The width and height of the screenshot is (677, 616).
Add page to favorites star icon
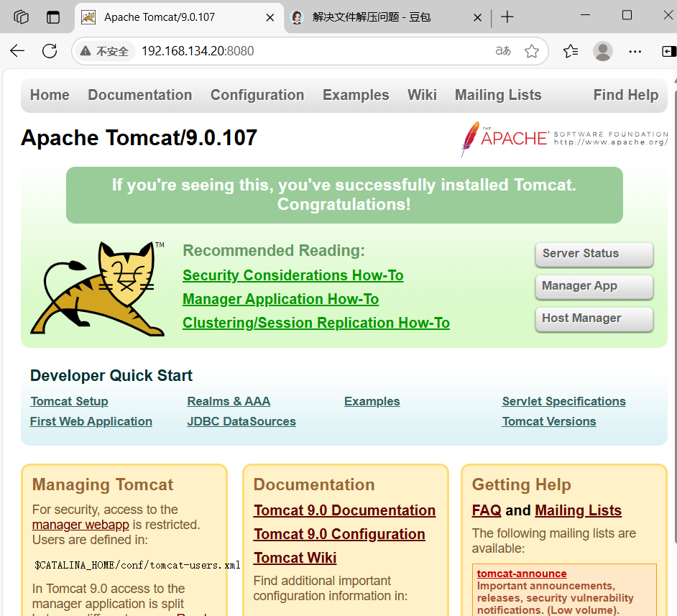click(x=532, y=51)
